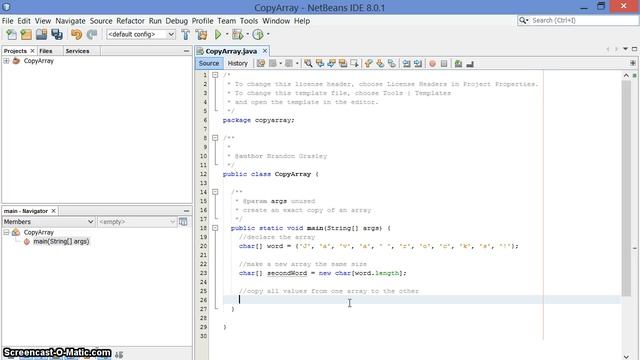This screenshot has height=360, width=640.
Task: Minimize the Navigator window group
Action: [187, 211]
